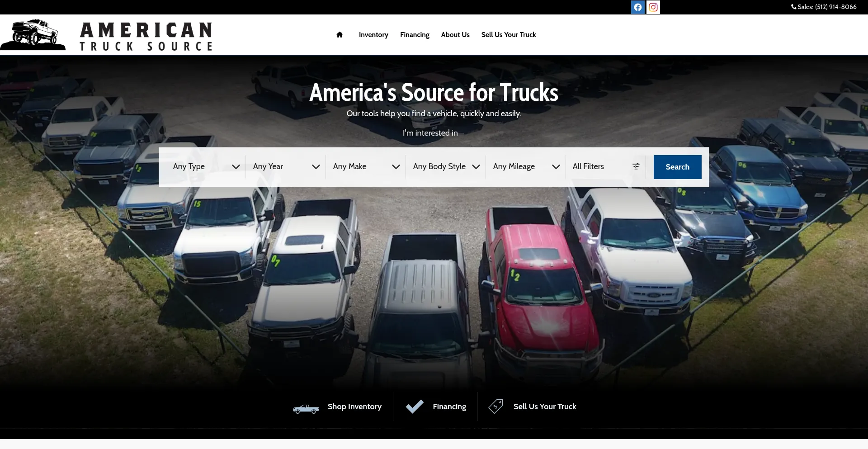Open the Instagram icon

click(x=653, y=7)
